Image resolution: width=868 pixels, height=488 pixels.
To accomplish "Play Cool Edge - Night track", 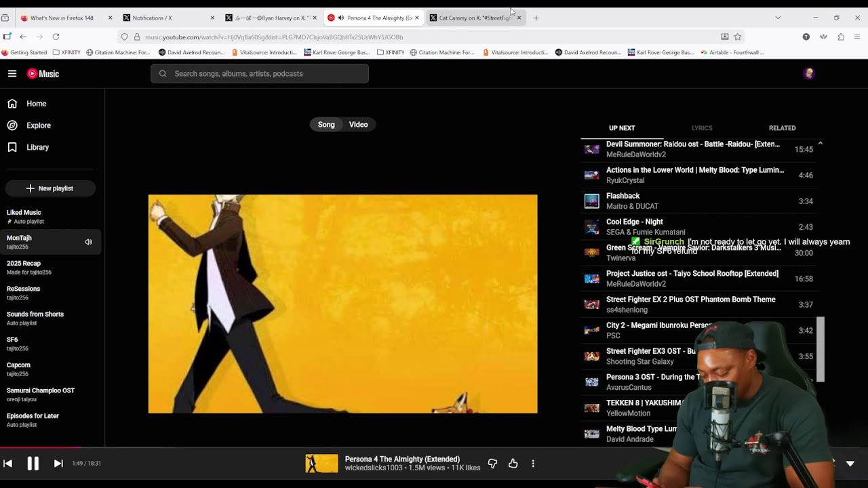I will click(x=698, y=227).
